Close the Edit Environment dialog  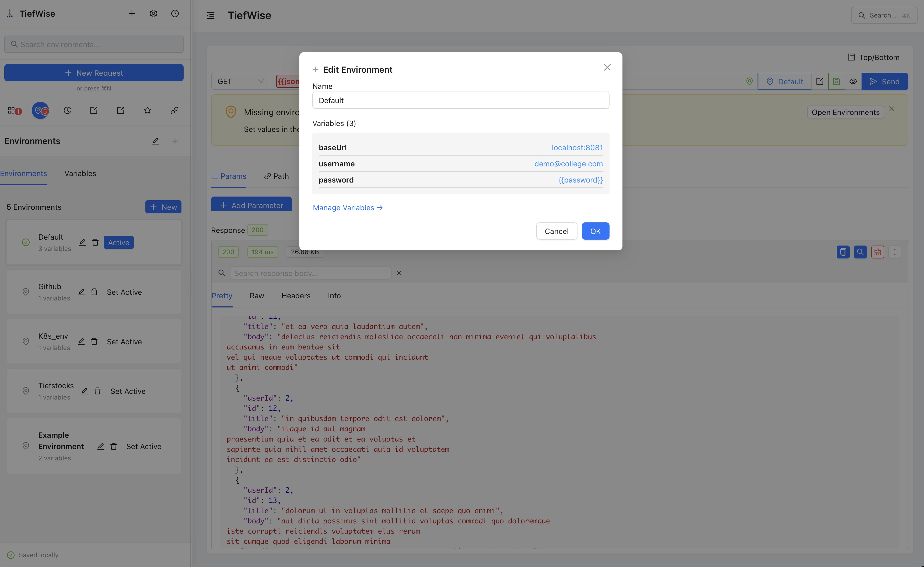click(x=607, y=68)
